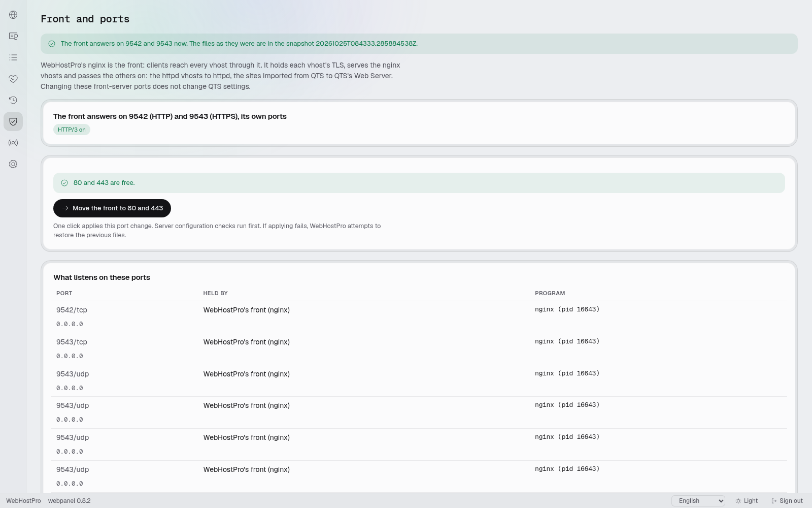Click the PROGRAM column header
Screen dimensions: 812x508
click(x=550, y=293)
